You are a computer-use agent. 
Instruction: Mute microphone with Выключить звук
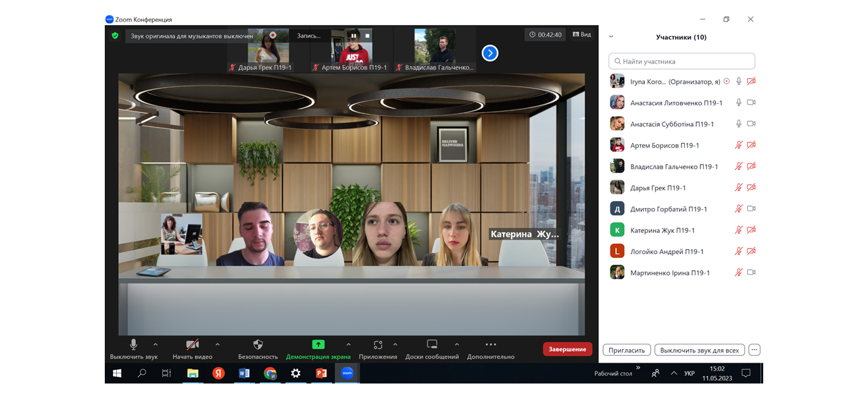coord(134,349)
